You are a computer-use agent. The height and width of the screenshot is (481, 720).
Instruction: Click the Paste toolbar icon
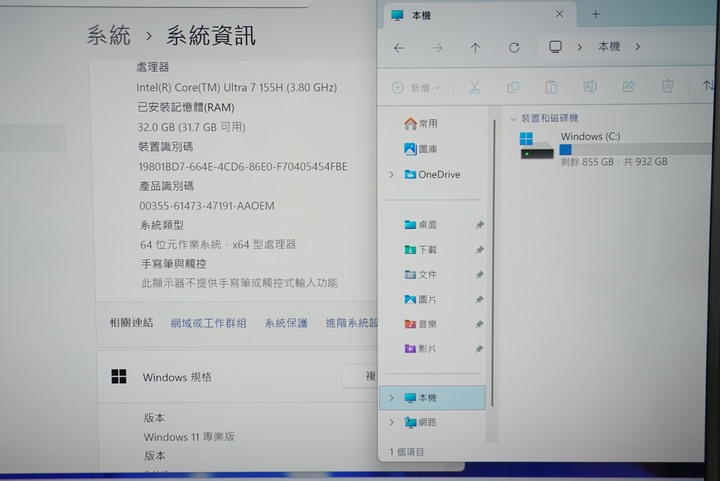tap(551, 87)
